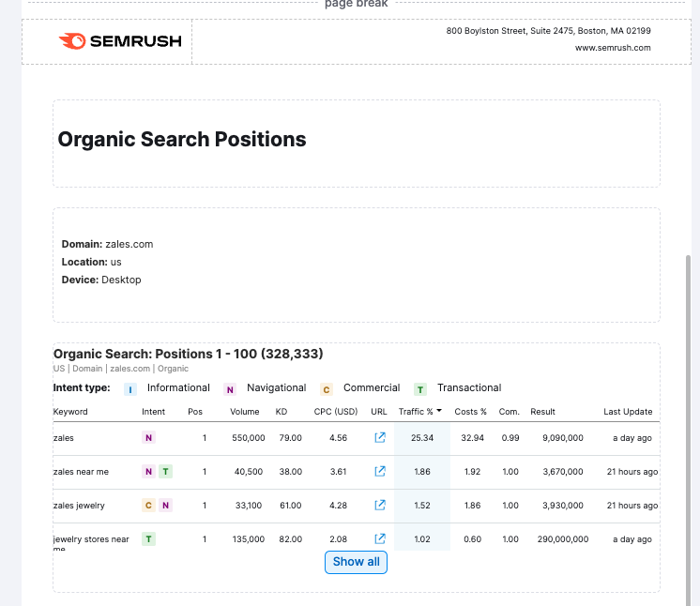Click the US | Domain | zales.com | Organic subtitle
Screen dimensions: 700x606
[x=120, y=369]
